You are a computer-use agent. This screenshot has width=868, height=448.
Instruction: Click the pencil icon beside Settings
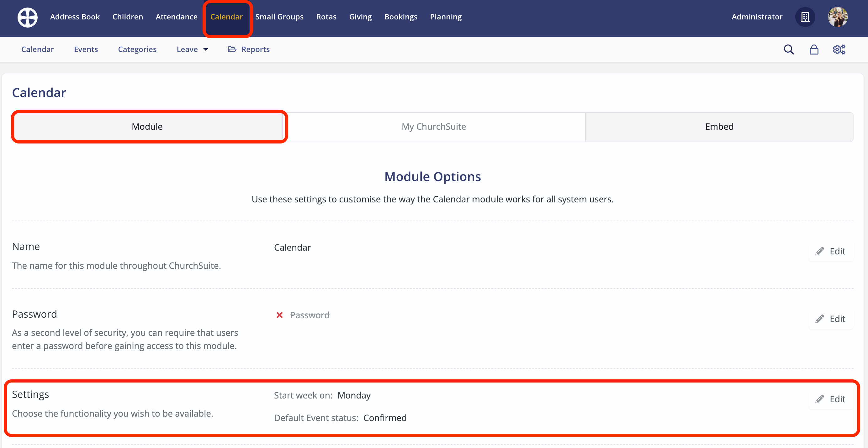click(820, 399)
